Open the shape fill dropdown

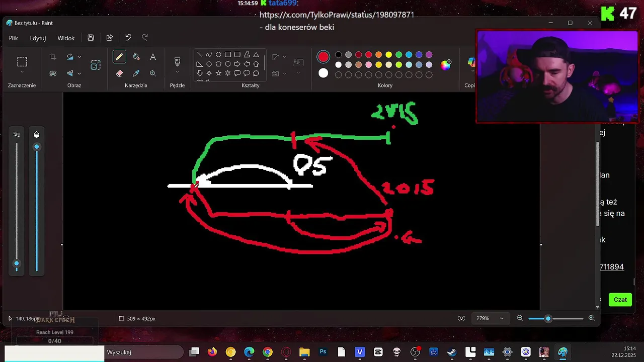tap(285, 73)
